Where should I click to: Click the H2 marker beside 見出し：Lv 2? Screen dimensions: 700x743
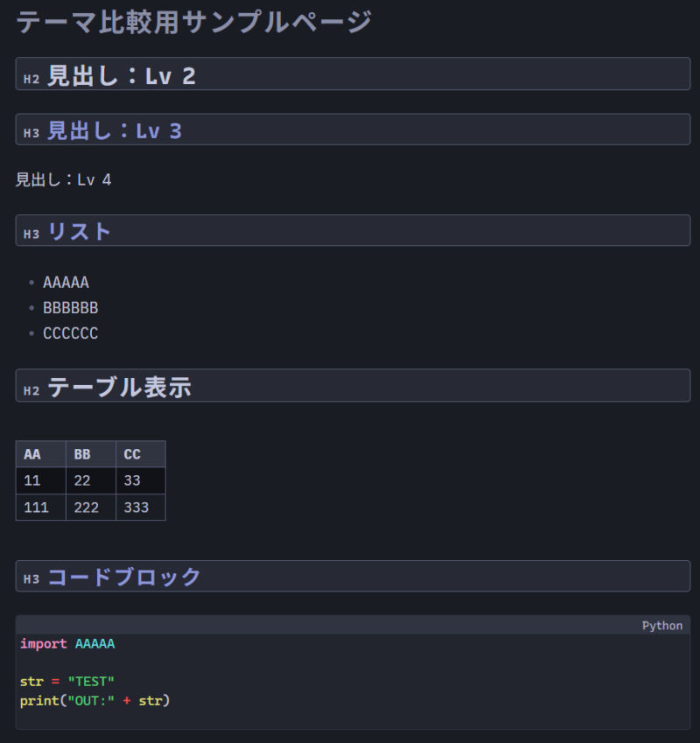click(x=31, y=79)
